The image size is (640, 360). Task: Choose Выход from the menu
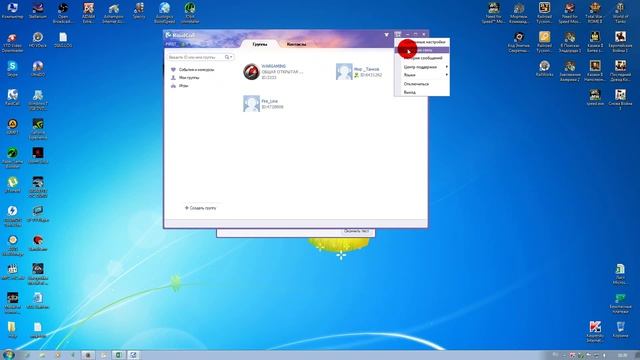(x=422, y=92)
